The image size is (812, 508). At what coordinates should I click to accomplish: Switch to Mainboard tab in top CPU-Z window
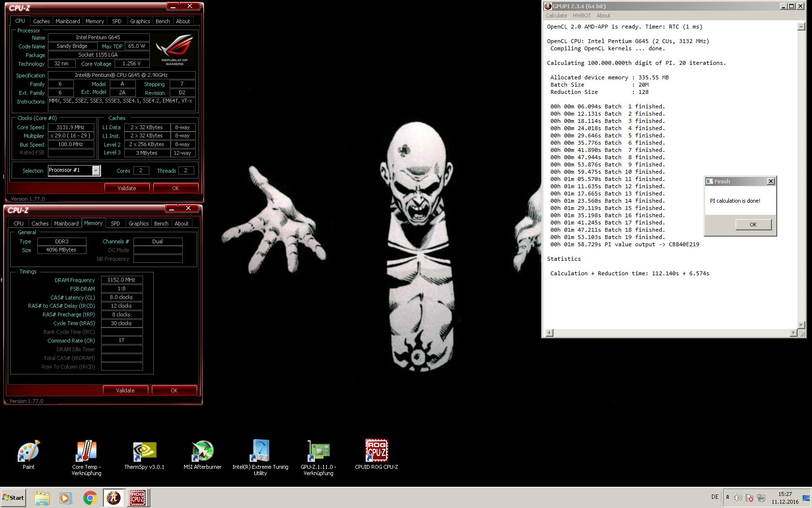[68, 21]
